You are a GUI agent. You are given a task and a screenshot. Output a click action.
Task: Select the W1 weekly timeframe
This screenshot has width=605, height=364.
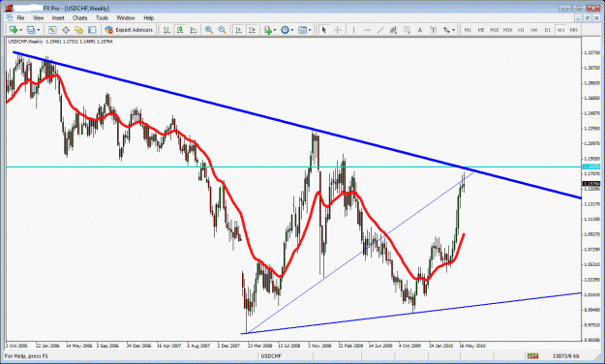pyautogui.click(x=560, y=30)
